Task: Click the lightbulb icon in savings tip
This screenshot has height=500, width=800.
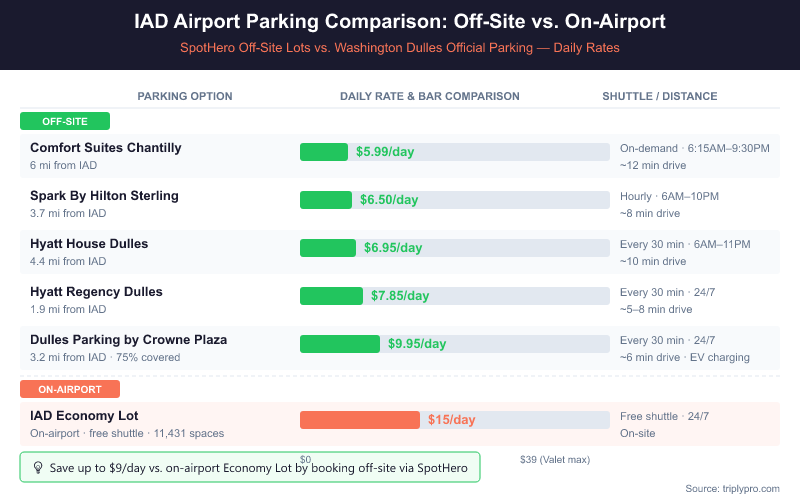Action: click(38, 467)
